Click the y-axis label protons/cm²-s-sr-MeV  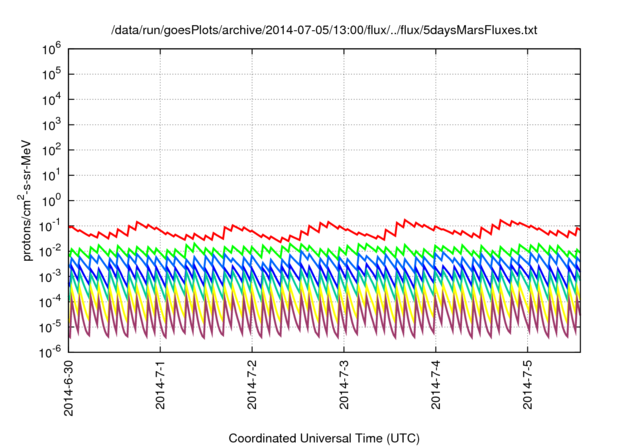pos(24,200)
